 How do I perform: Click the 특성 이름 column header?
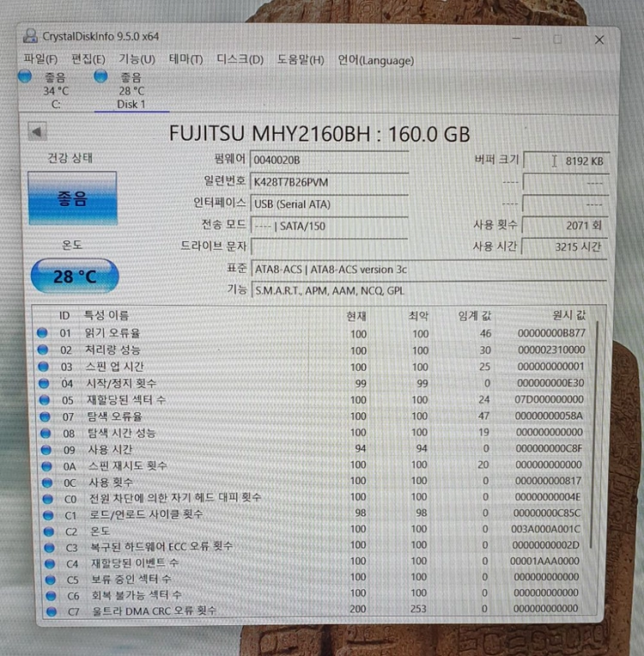point(106,314)
